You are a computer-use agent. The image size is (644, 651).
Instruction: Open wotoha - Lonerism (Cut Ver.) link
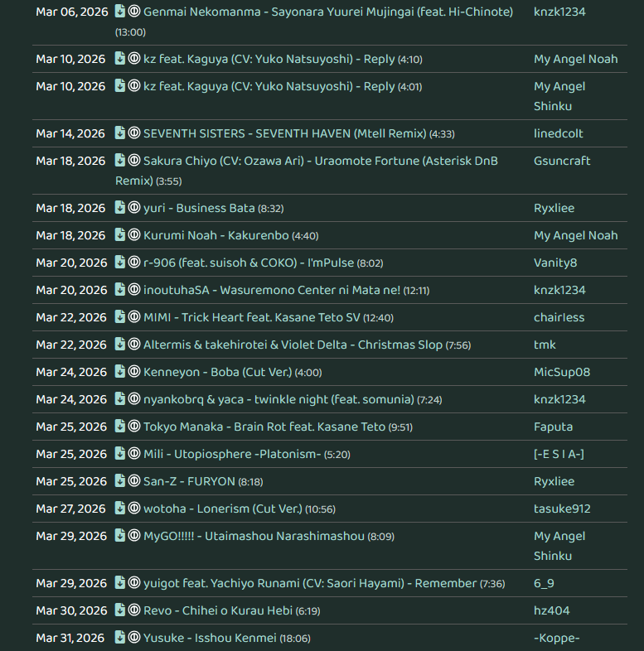[223, 509]
